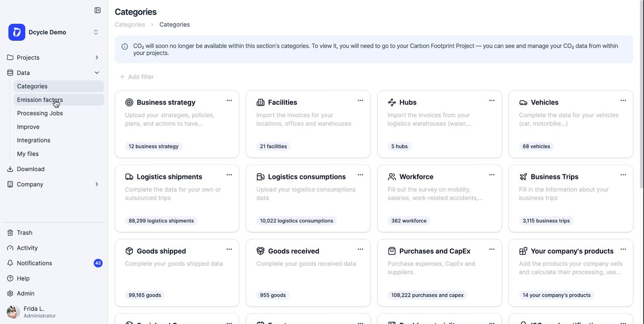Collapse the Data section chevron
The image size is (644, 324).
pyautogui.click(x=97, y=73)
